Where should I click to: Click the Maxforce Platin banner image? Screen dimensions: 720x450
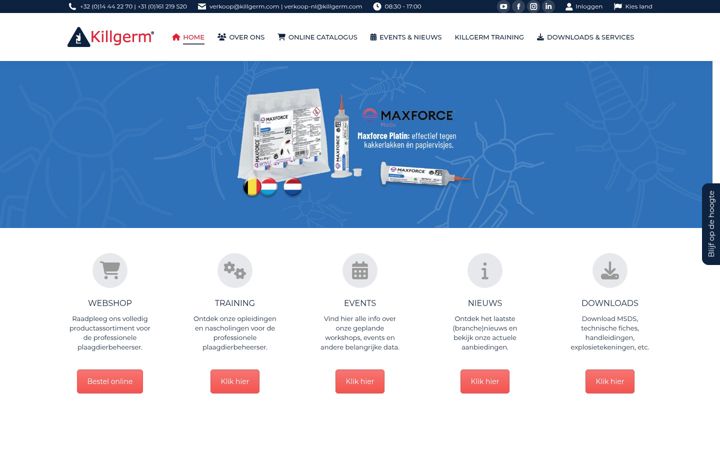(x=356, y=145)
